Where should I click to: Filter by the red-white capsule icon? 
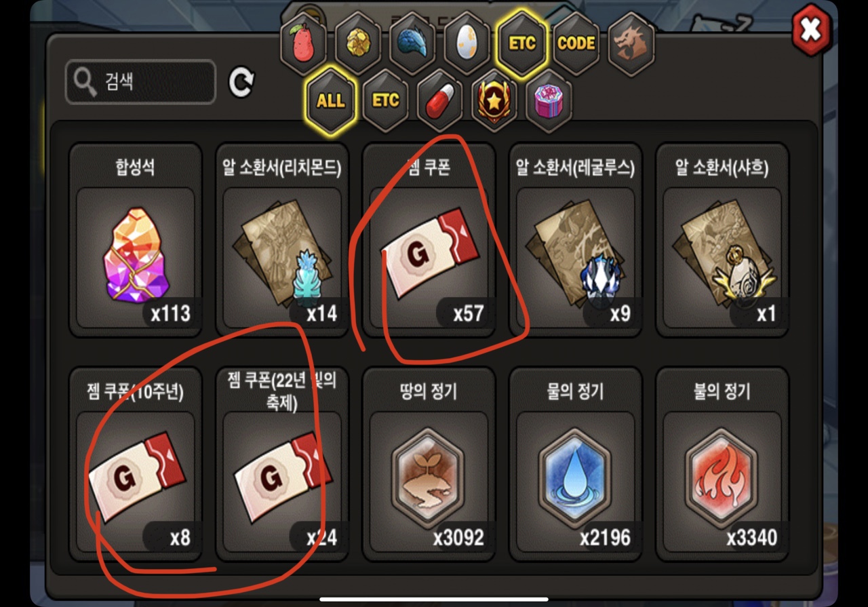pyautogui.click(x=440, y=101)
